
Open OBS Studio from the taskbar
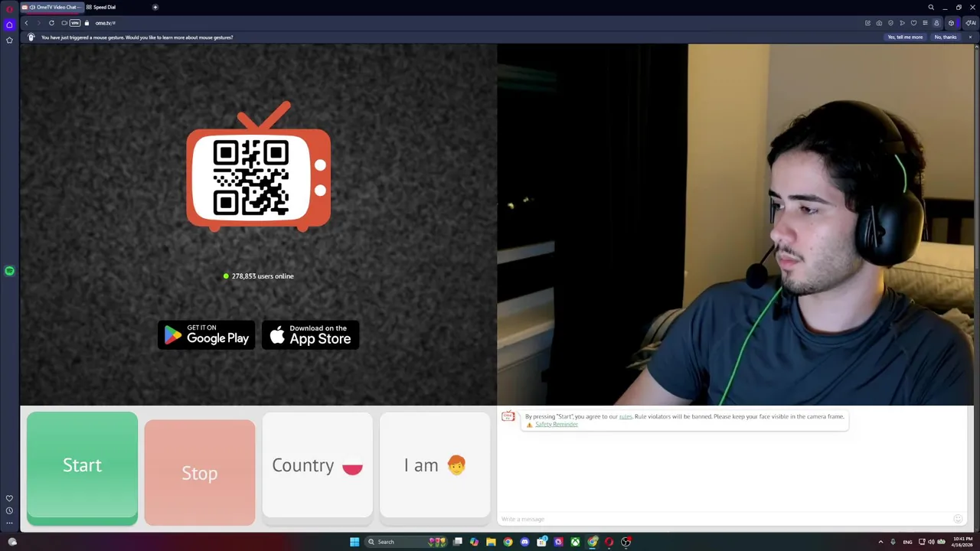point(626,542)
